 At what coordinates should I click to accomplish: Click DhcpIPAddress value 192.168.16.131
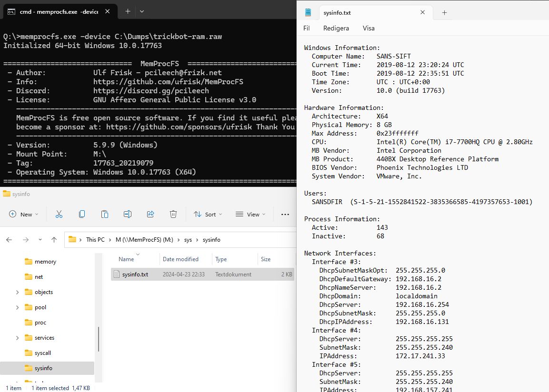[422, 322]
